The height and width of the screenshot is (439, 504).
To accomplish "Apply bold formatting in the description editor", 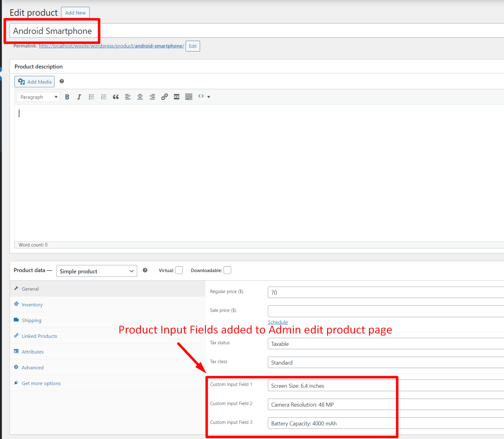I will tap(67, 97).
